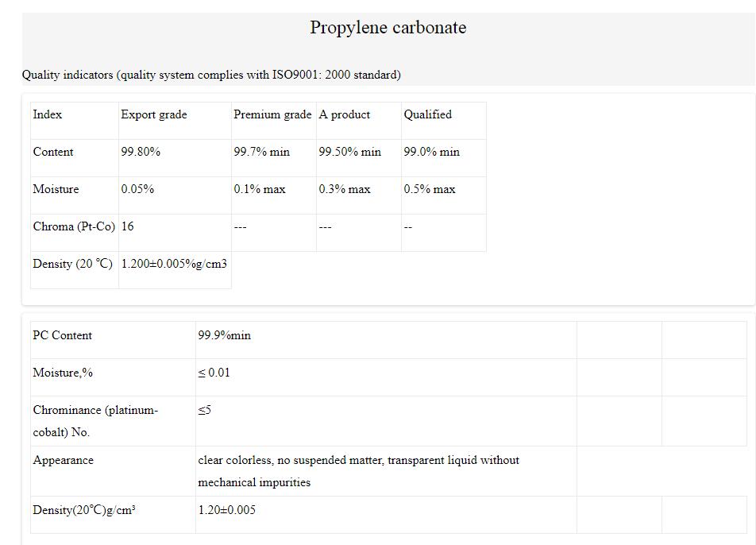Image resolution: width=756 pixels, height=545 pixels.
Task: Select the Export grade column header
Action: coord(154,114)
